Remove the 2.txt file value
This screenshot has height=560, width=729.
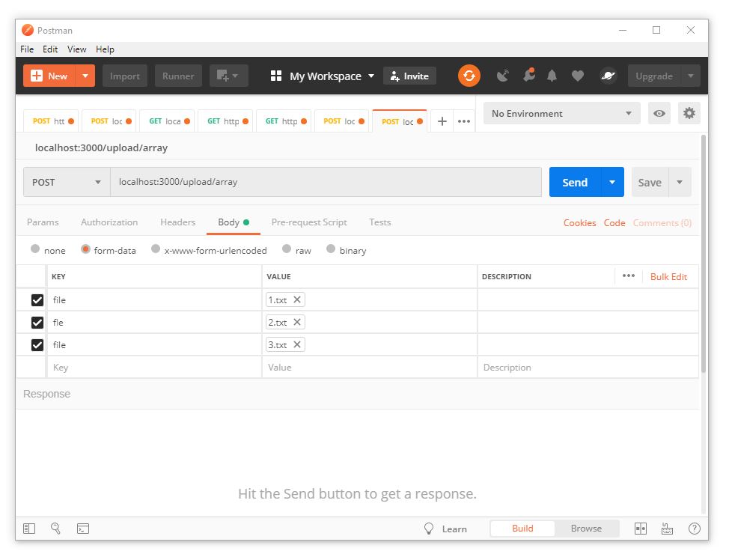point(297,322)
